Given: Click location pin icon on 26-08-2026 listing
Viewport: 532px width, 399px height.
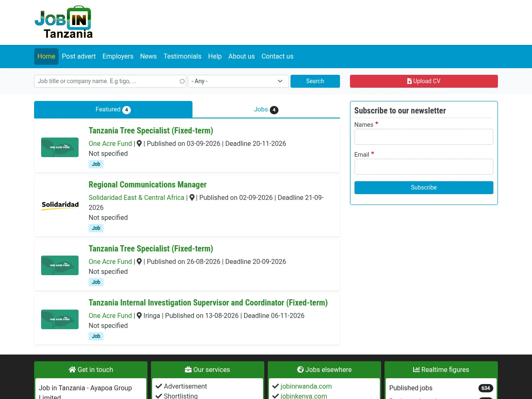Looking at the screenshot, I should click(139, 261).
